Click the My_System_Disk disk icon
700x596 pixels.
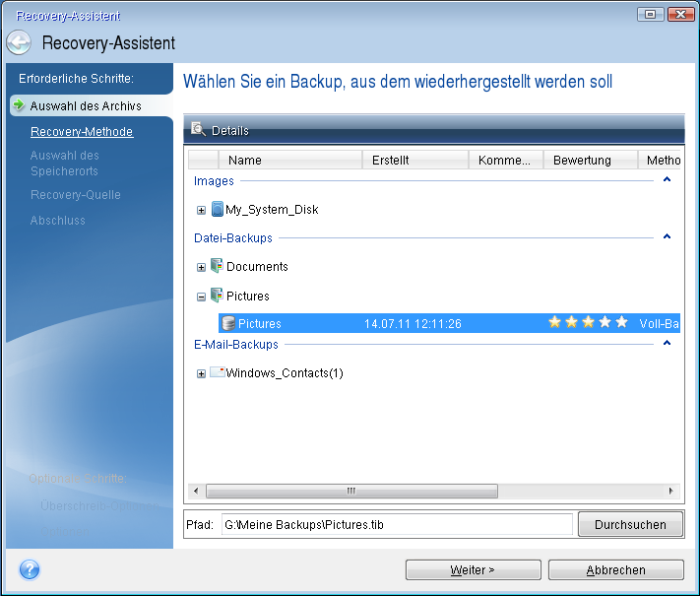click(217, 209)
